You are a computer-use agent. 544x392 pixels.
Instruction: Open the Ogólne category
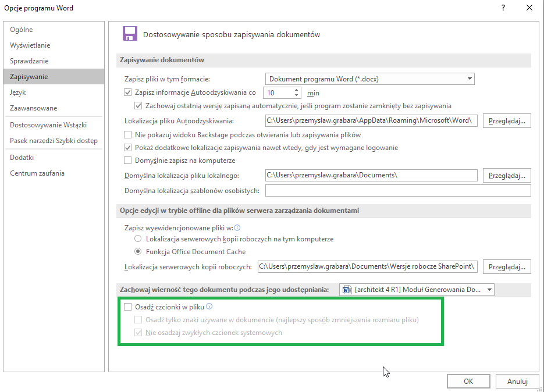point(54,30)
